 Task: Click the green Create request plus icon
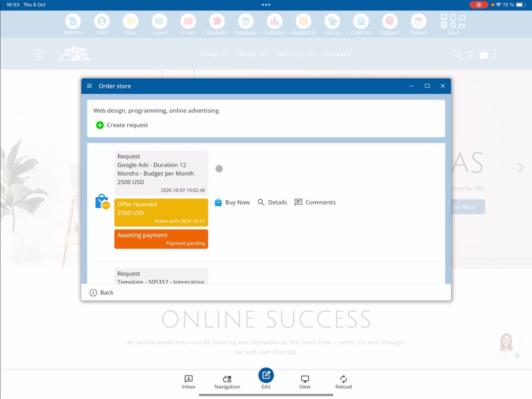pos(100,125)
